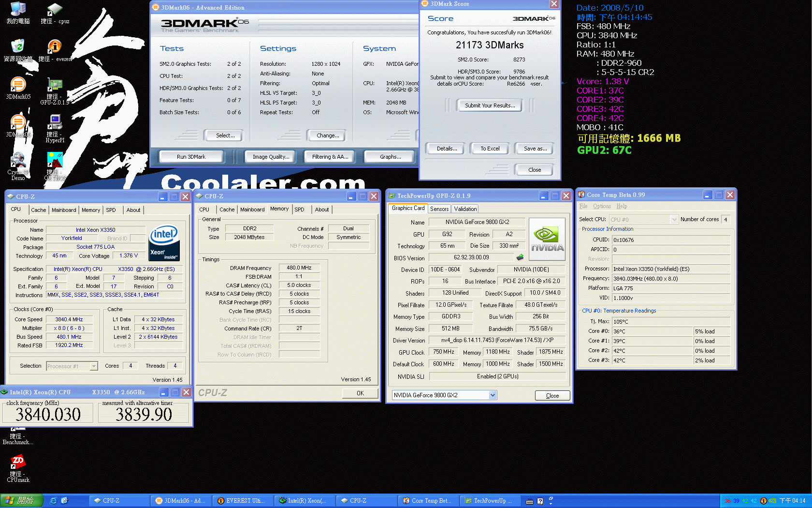Click the DRAM Frequency field 480.0 MHz

pyautogui.click(x=299, y=268)
